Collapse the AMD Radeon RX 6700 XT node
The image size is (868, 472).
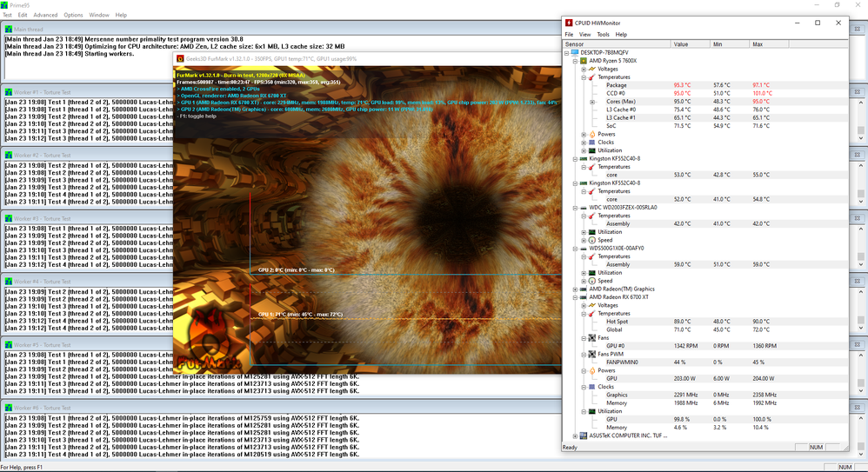575,297
